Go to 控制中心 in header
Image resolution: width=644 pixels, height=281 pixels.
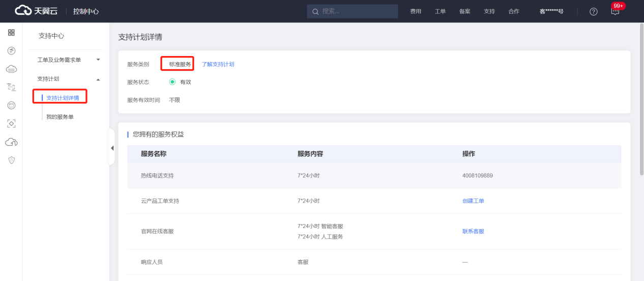(x=86, y=12)
